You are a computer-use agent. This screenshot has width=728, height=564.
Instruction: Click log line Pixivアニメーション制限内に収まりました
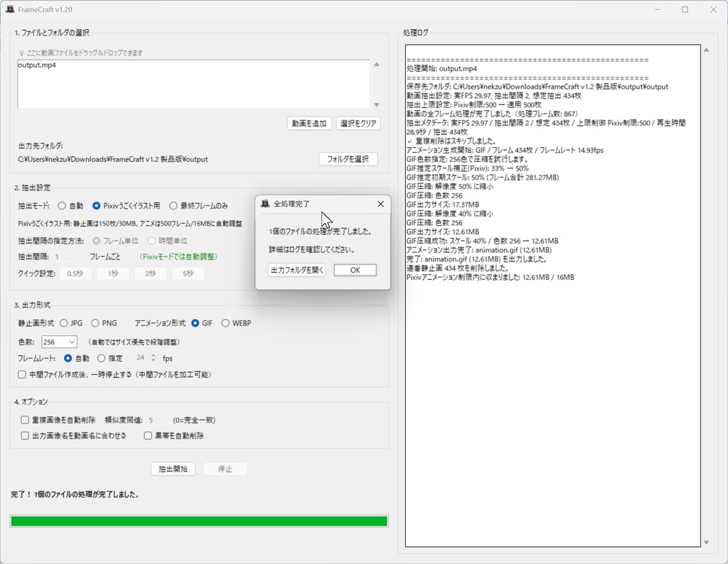(x=491, y=277)
